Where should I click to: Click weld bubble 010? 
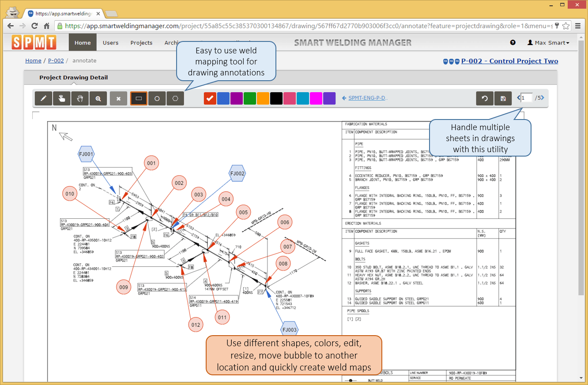point(70,194)
